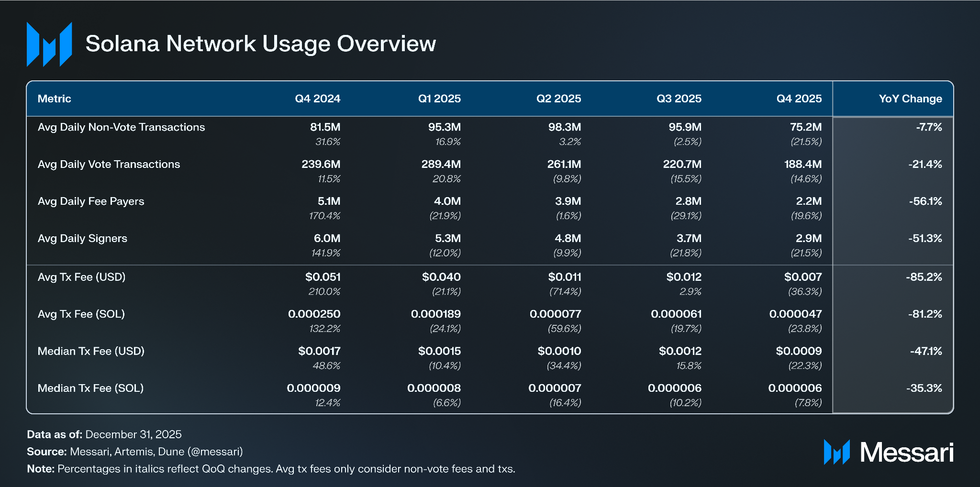Click the 'Q2 2025' column header
Image resolution: width=980 pixels, height=487 pixels.
point(558,99)
